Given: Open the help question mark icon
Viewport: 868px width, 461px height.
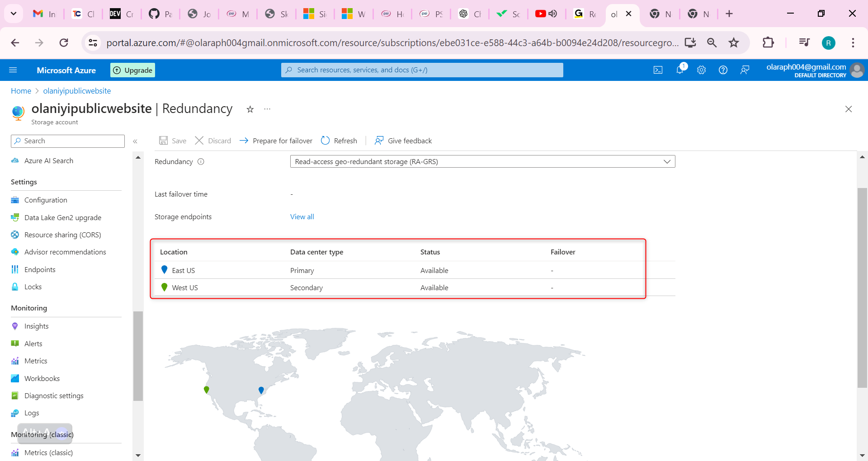Looking at the screenshot, I should pyautogui.click(x=723, y=70).
